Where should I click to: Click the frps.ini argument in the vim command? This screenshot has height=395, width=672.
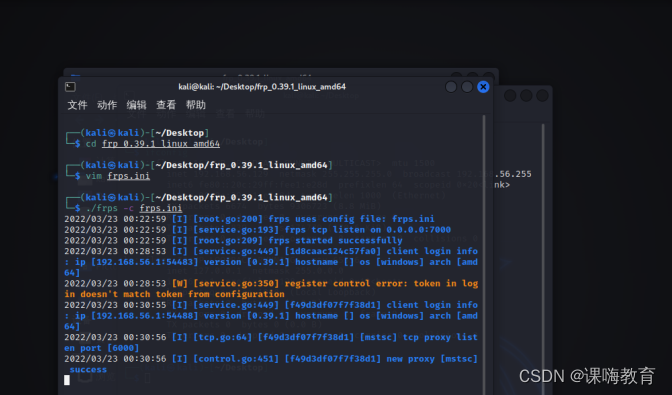[x=129, y=176]
